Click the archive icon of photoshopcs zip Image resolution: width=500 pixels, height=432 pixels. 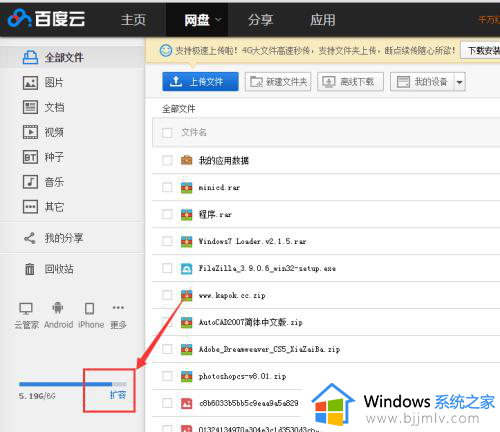tap(187, 376)
